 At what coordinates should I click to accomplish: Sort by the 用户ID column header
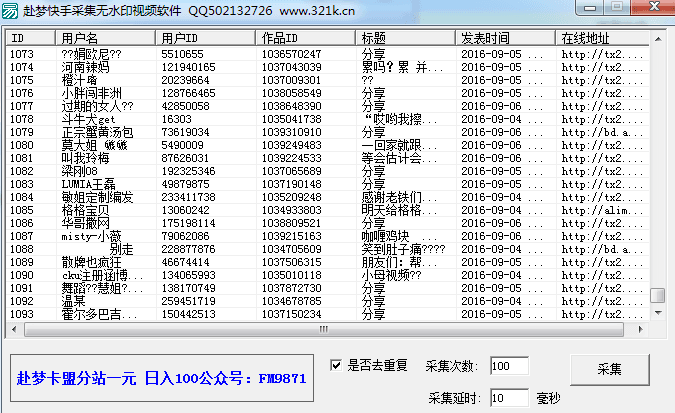click(205, 38)
